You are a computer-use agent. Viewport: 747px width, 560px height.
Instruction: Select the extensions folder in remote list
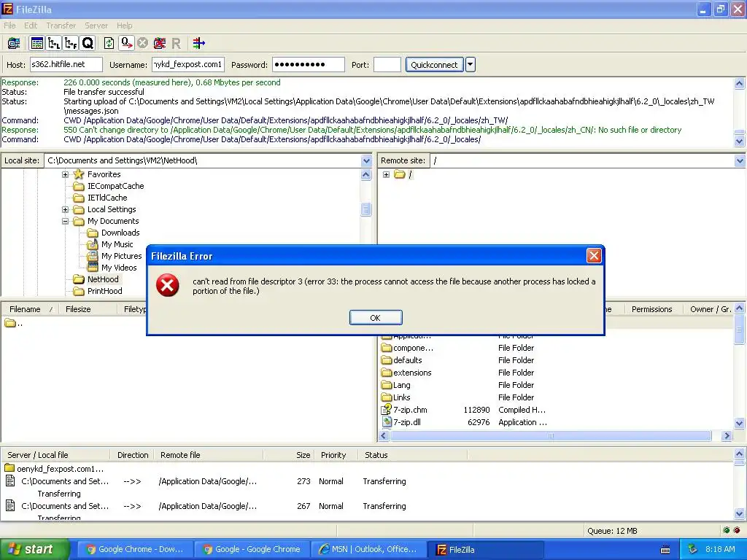(x=412, y=373)
